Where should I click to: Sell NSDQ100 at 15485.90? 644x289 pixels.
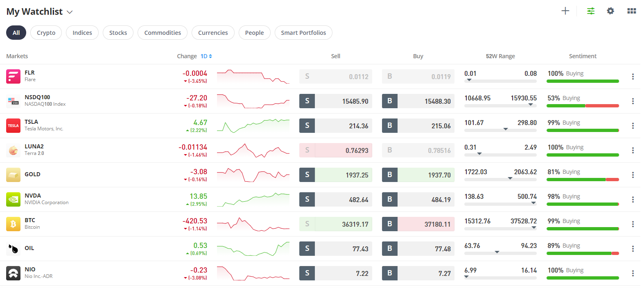pyautogui.click(x=336, y=101)
